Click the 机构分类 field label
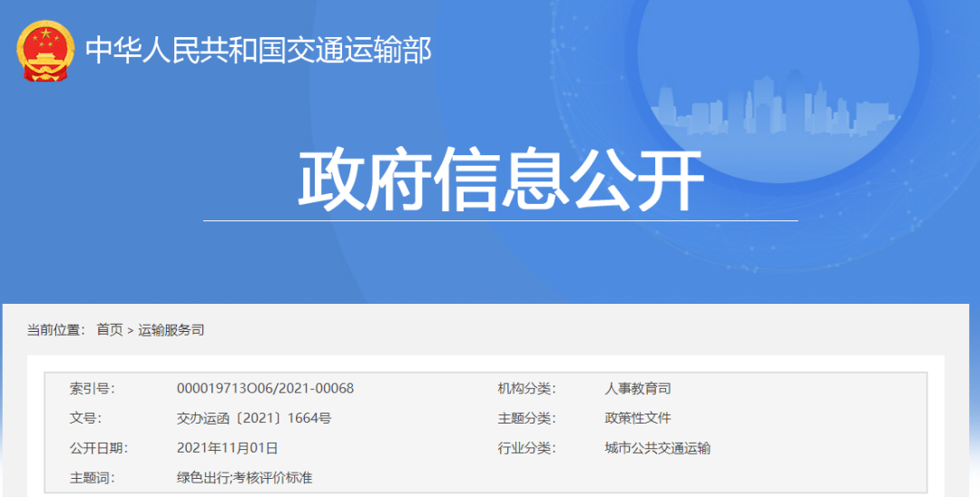980x497 pixels. coord(527,388)
